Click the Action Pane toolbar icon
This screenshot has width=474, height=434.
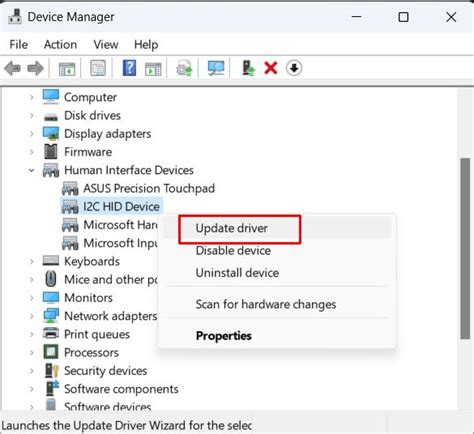pos(153,69)
